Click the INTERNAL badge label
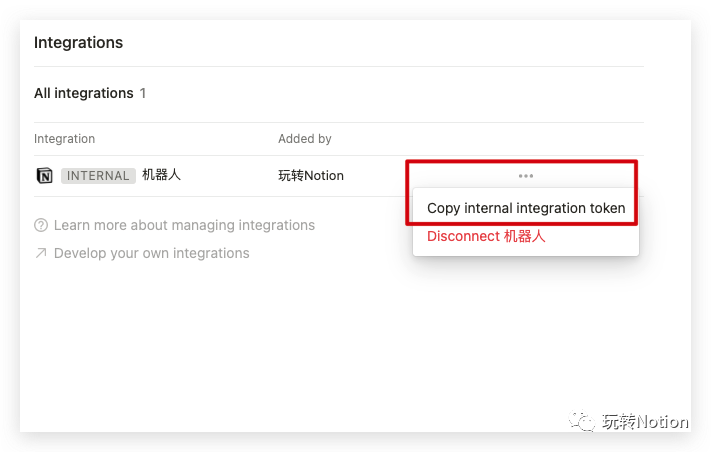Viewport: 711px width, 452px height. pyautogui.click(x=98, y=176)
